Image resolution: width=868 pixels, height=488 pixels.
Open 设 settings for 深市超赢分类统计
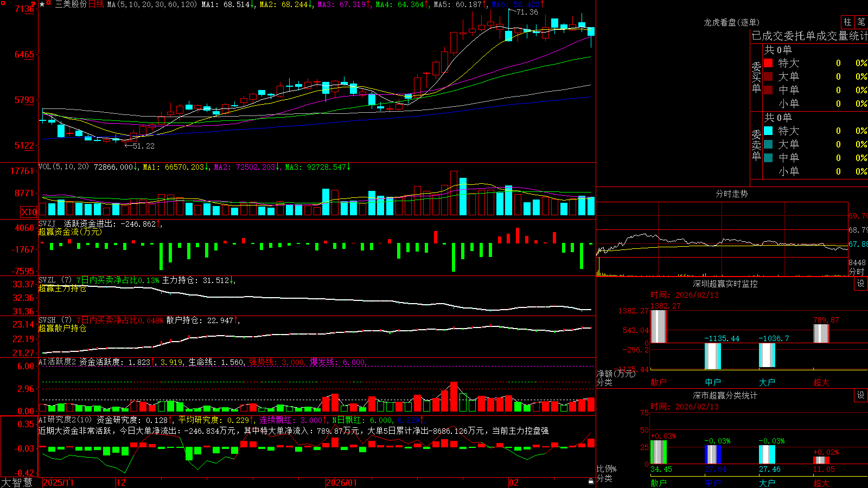[x=861, y=395]
